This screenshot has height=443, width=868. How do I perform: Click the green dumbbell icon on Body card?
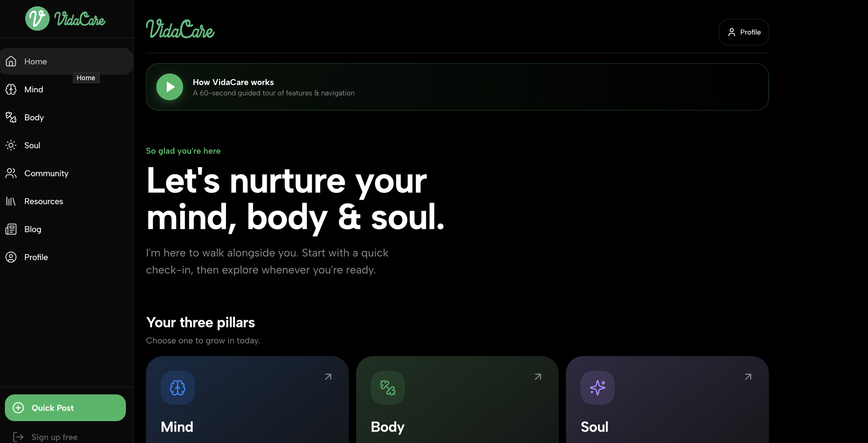[387, 387]
